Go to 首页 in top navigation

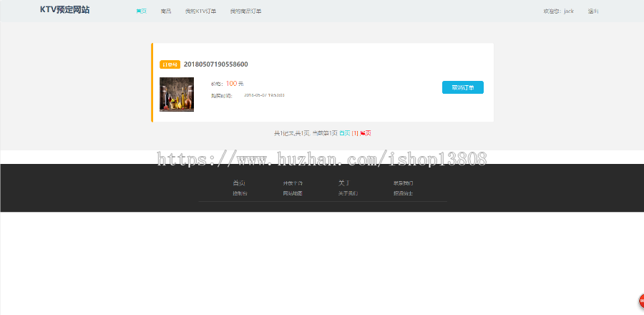point(141,11)
